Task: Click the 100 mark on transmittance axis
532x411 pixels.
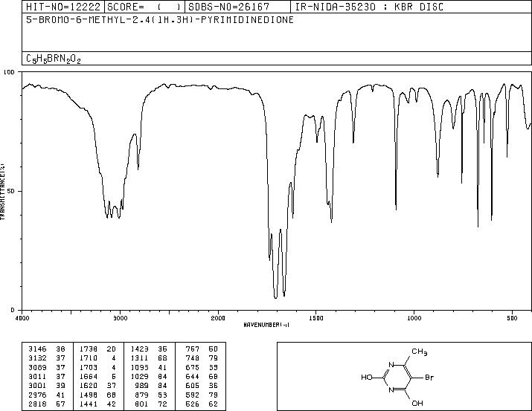Action: point(9,72)
